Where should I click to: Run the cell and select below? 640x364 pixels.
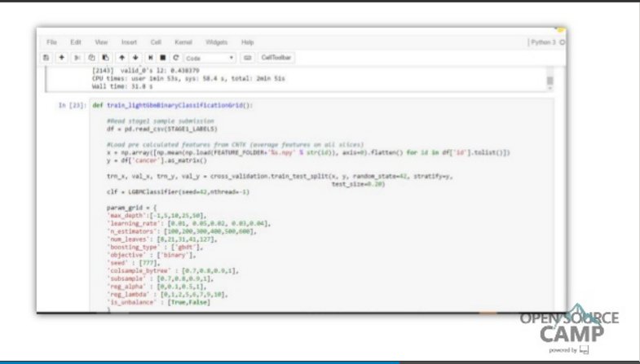[150, 58]
